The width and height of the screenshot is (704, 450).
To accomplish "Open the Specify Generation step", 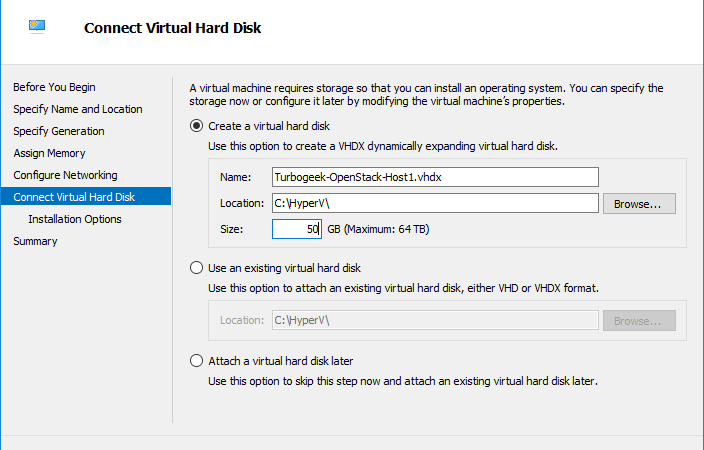I will [x=59, y=131].
